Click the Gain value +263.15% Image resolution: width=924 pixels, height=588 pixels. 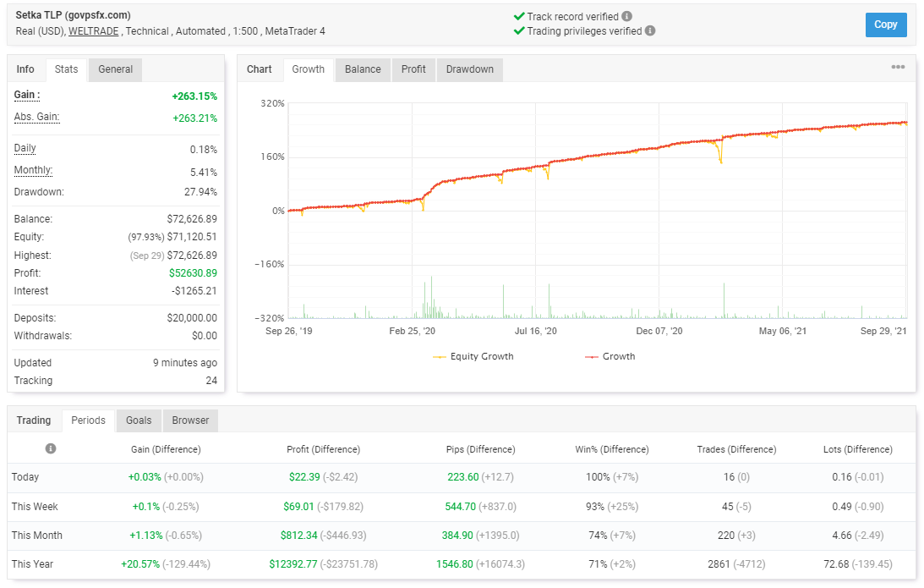click(194, 96)
